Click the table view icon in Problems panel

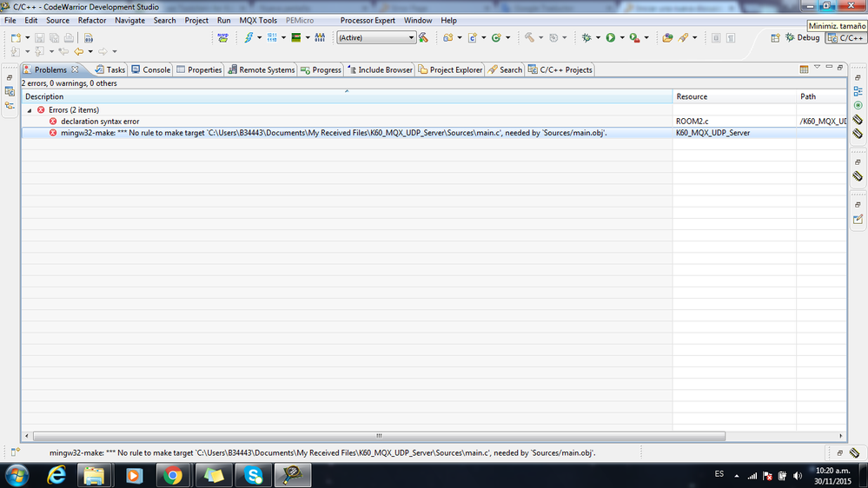pos(804,69)
